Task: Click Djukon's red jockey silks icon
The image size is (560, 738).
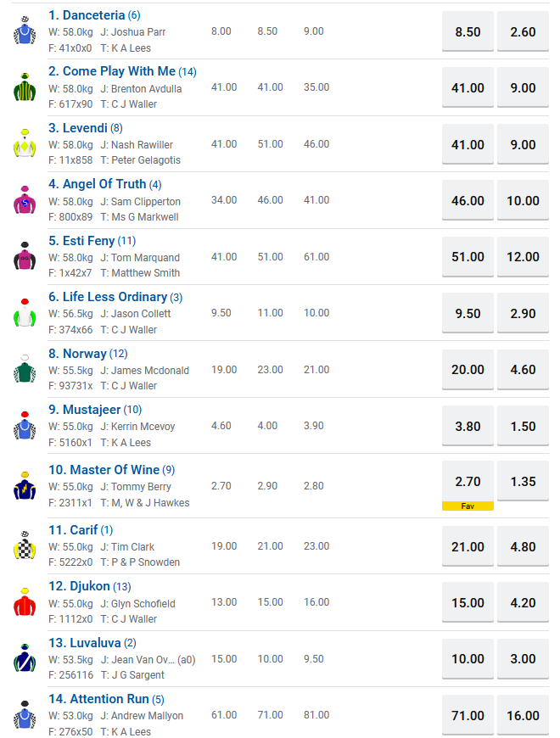Action: pos(25,603)
